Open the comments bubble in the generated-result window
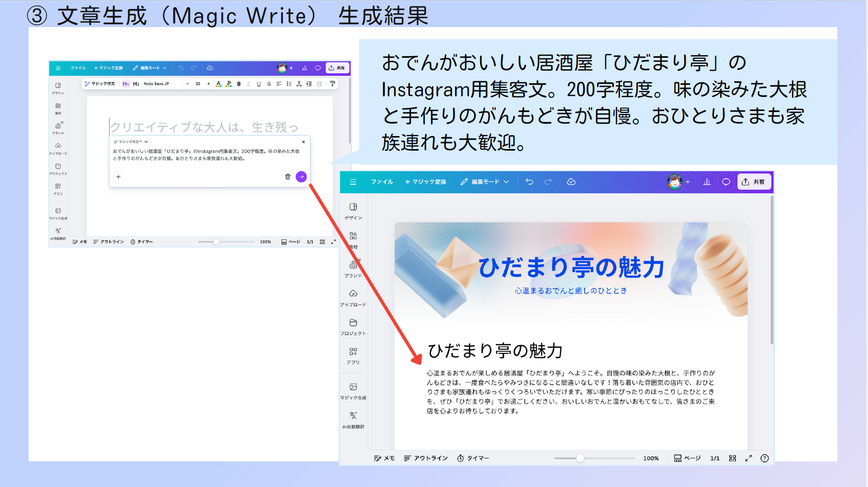This screenshot has height=487, width=868. (x=726, y=182)
